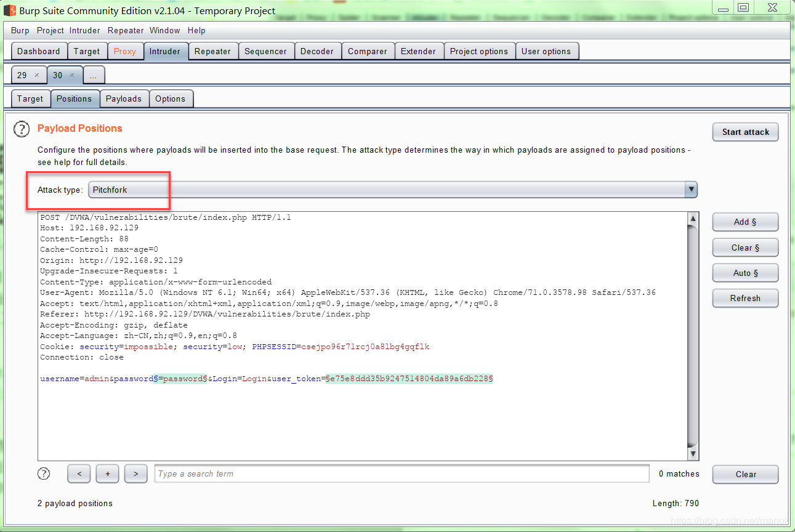
Task: Switch to the top-level Target tab
Action: pos(87,51)
